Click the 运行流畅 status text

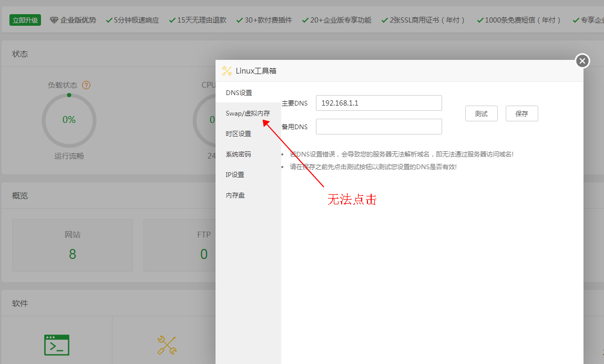click(x=69, y=156)
